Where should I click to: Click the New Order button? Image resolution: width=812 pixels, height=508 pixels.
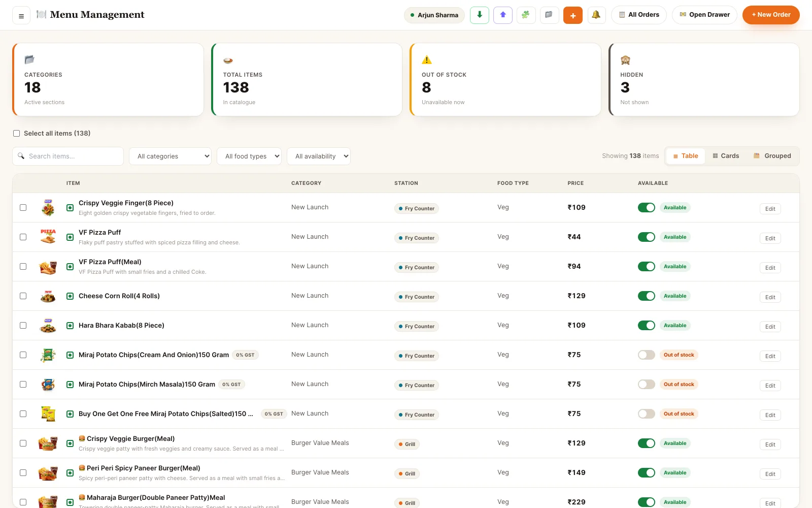click(x=771, y=15)
